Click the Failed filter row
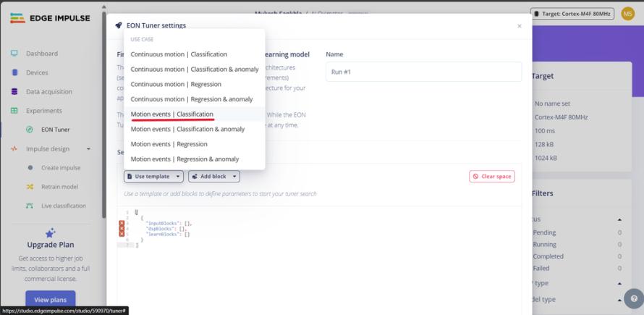This screenshot has height=315, width=644. 577,268
